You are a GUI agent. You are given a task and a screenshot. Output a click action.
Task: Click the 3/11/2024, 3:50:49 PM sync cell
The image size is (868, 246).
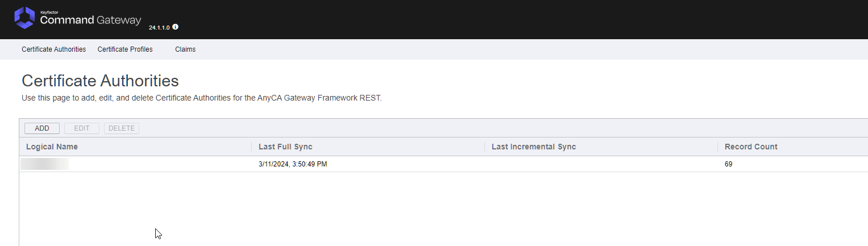point(293,164)
